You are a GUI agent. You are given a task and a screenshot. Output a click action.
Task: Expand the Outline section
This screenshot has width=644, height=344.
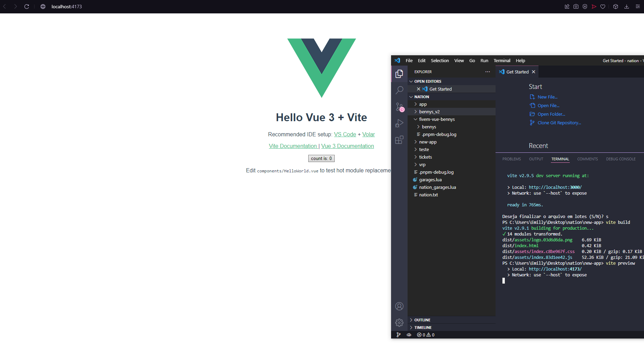point(452,320)
